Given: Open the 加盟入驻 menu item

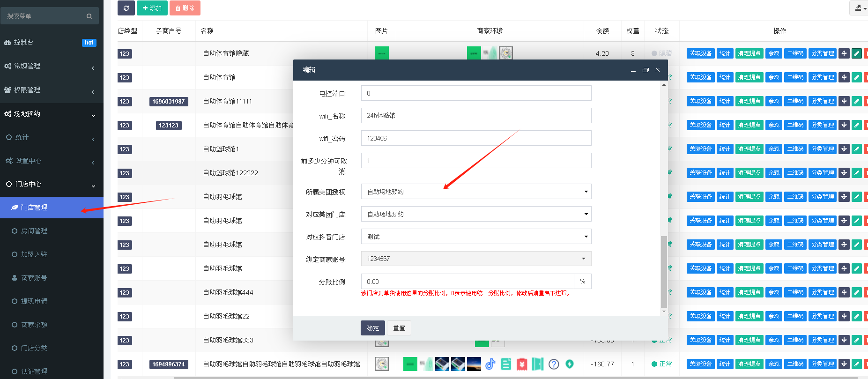Looking at the screenshot, I should 52,254.
